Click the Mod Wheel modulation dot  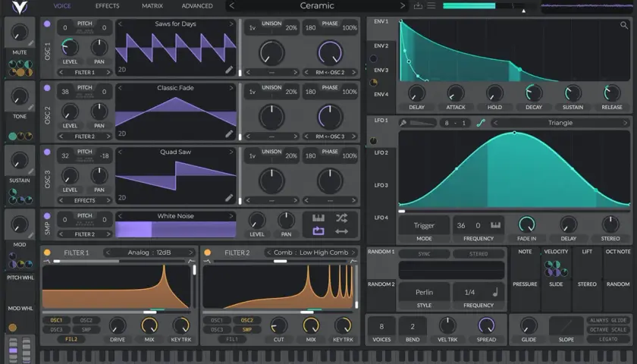coord(13,328)
